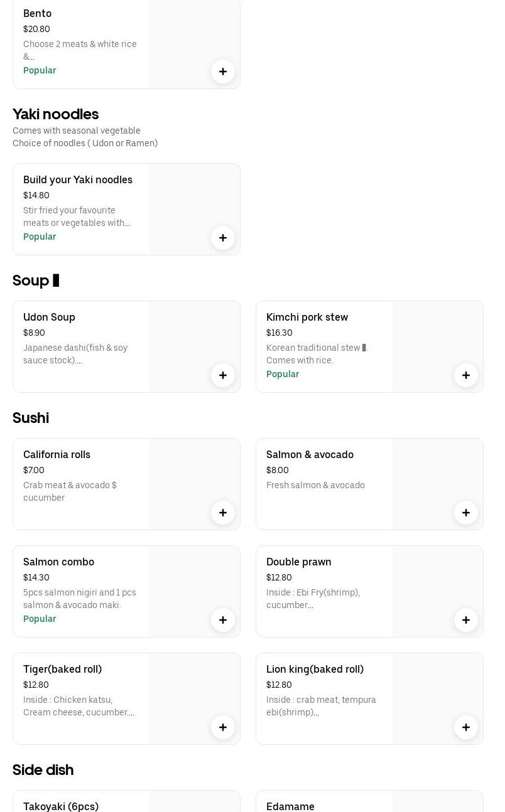Add Bento to the order

[223, 72]
